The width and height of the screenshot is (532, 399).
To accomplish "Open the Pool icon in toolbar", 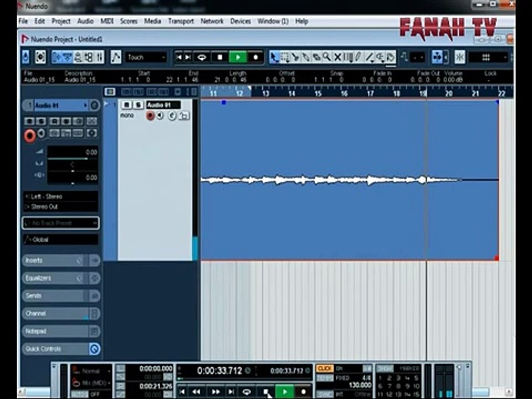I will [89, 57].
